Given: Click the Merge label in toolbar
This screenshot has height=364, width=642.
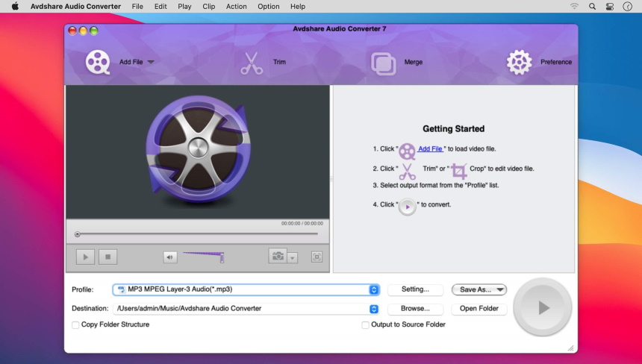Looking at the screenshot, I should click(x=413, y=62).
